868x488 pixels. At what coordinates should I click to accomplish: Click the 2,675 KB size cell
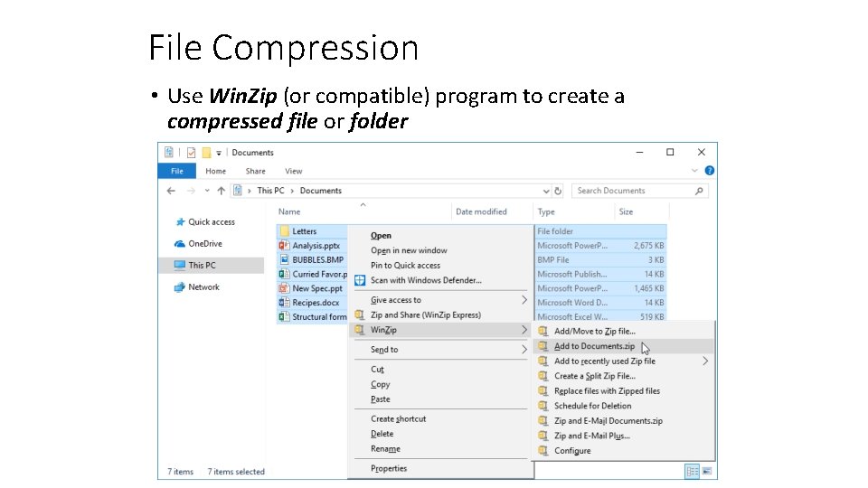[x=649, y=245]
